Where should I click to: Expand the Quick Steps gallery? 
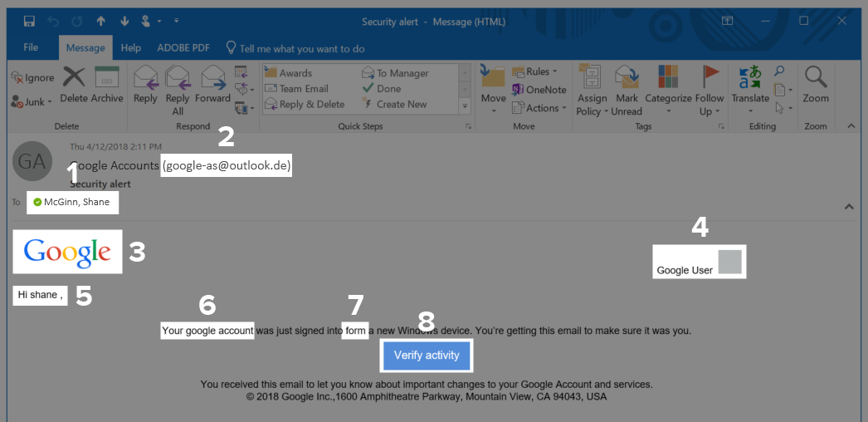pos(465,105)
